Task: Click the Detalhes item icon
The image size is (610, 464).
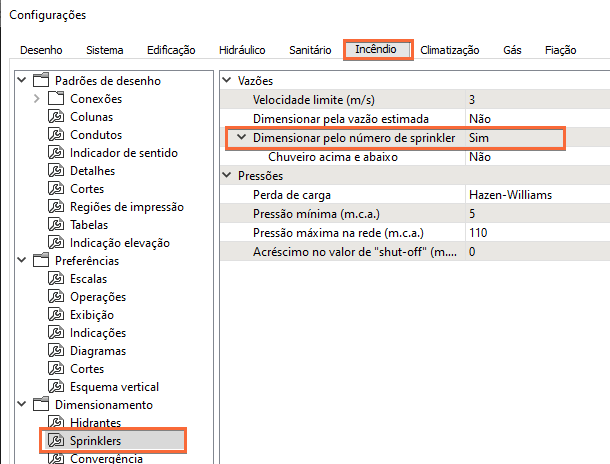Action: [x=56, y=171]
